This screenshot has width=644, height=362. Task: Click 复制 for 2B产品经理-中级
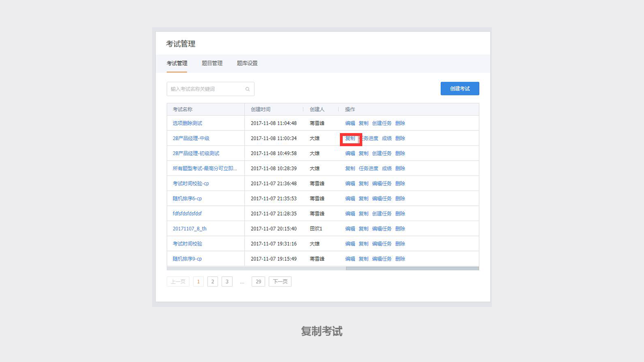tap(350, 138)
